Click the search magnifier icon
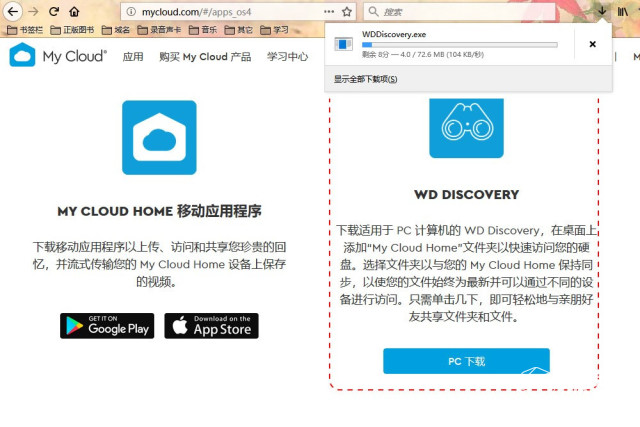The height and width of the screenshot is (427, 640). tap(373, 11)
